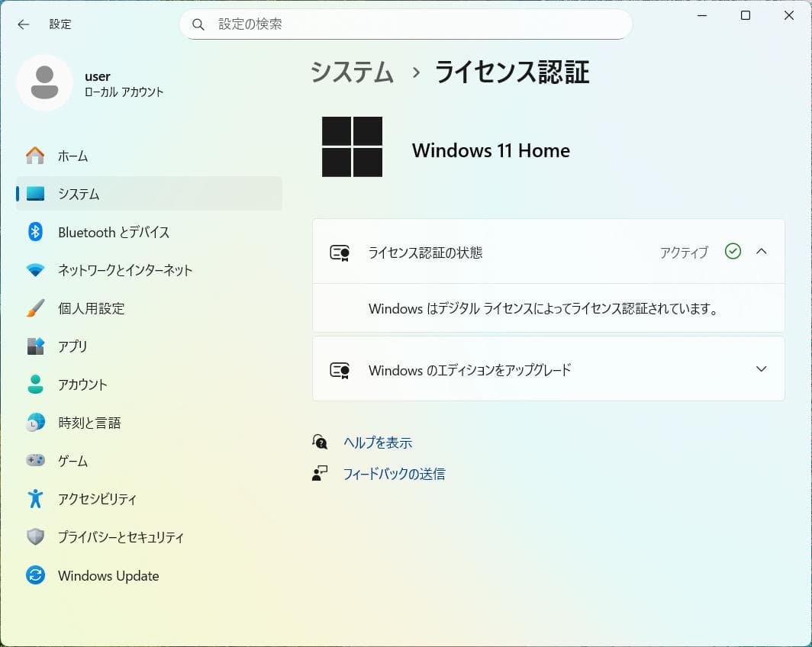Viewport: 812px width, 647px height.
Task: Click the Windows 11 Home edition text
Action: click(491, 150)
